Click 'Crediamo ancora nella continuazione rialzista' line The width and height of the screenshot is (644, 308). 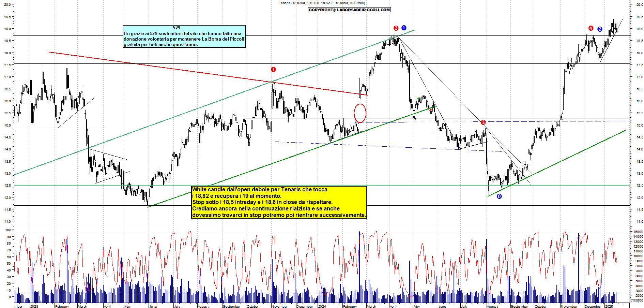tap(266, 209)
